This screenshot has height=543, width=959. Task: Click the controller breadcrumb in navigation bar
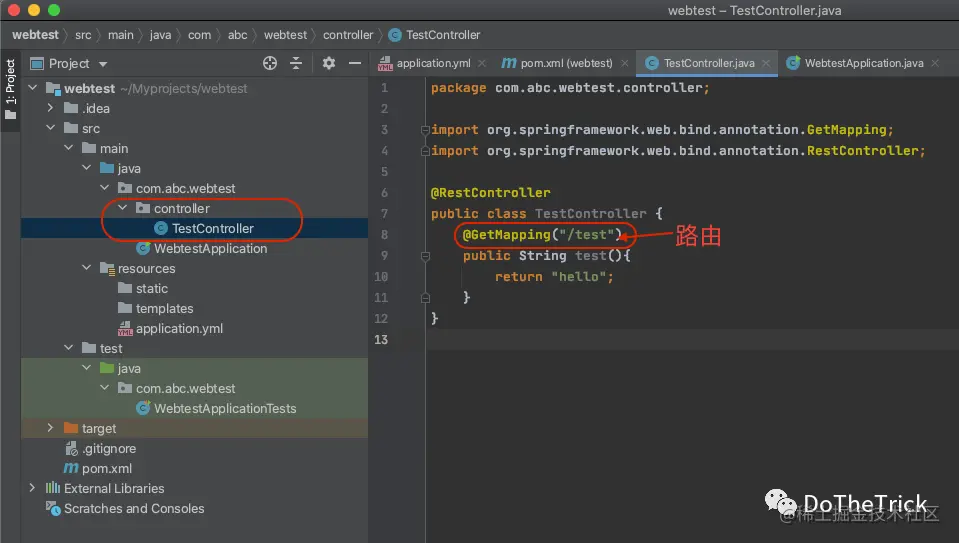pyautogui.click(x=347, y=35)
